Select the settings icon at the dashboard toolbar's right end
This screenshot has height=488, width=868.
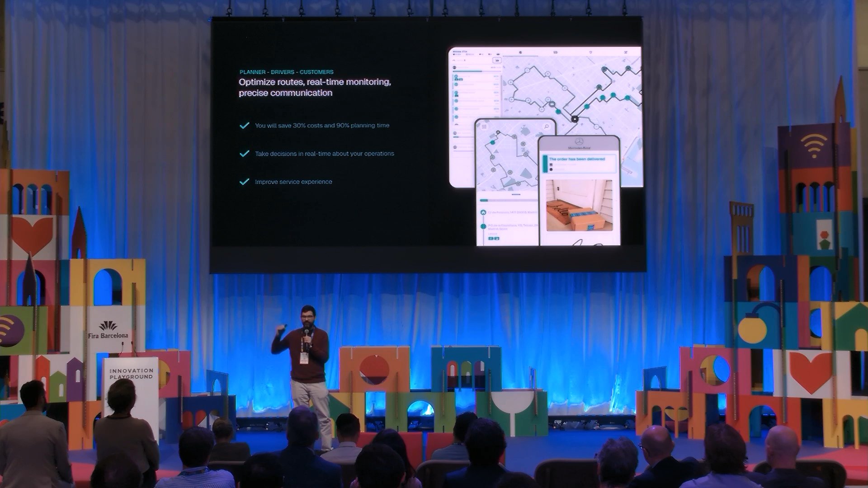(626, 52)
